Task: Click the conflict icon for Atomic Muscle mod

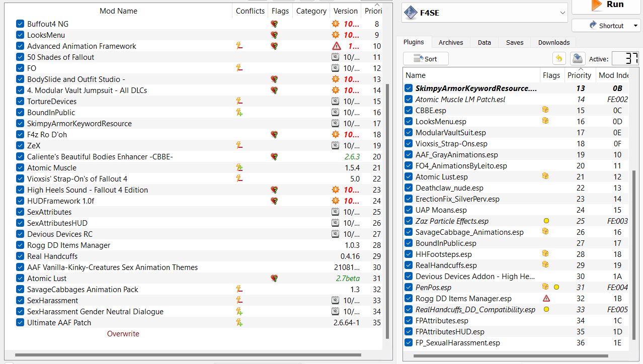Action: (x=239, y=167)
